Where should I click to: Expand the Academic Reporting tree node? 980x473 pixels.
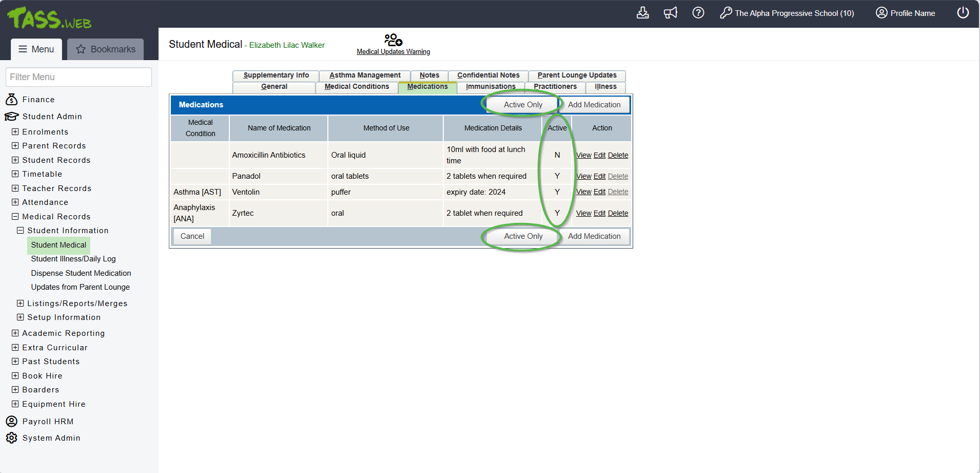point(15,333)
